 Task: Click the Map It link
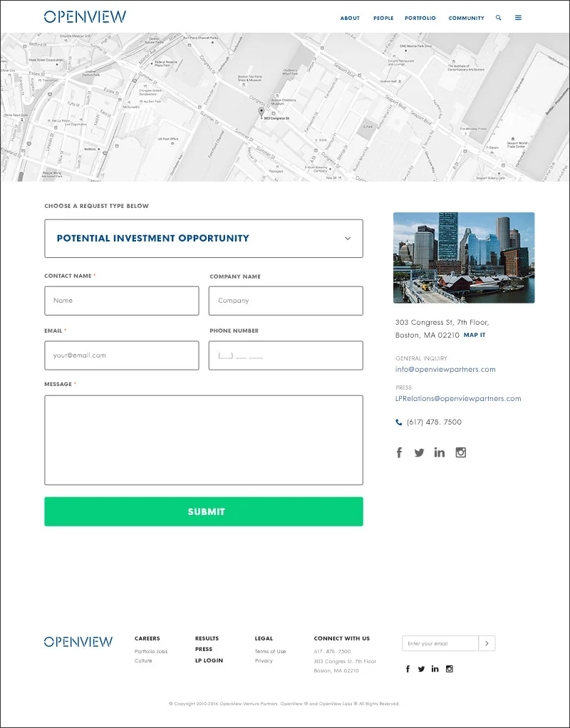click(475, 335)
